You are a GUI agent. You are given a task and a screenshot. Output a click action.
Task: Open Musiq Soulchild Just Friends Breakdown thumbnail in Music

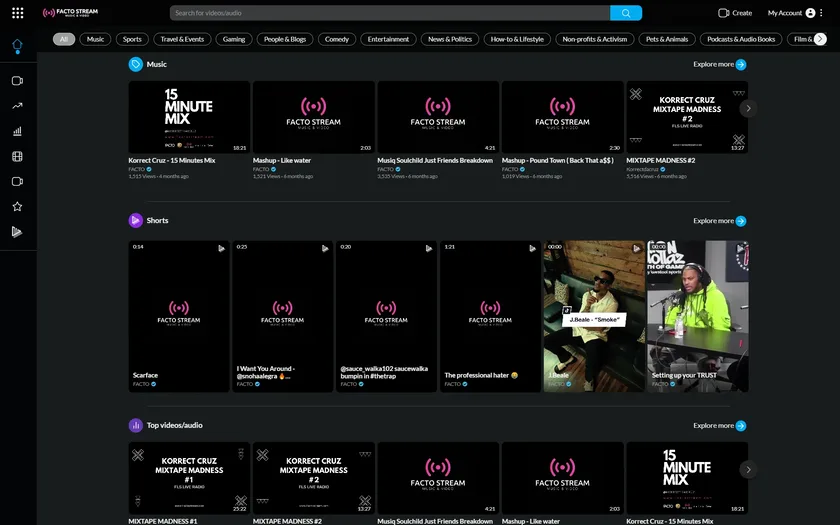coord(438,117)
